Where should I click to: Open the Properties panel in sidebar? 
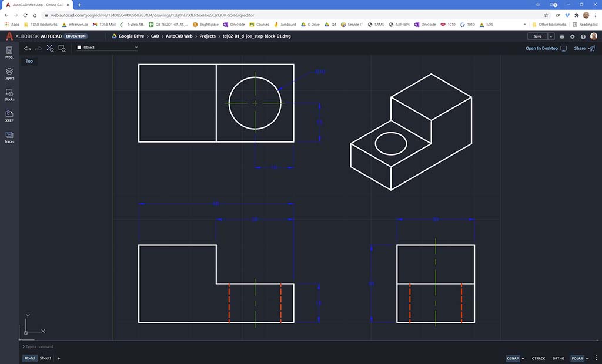[x=9, y=53]
